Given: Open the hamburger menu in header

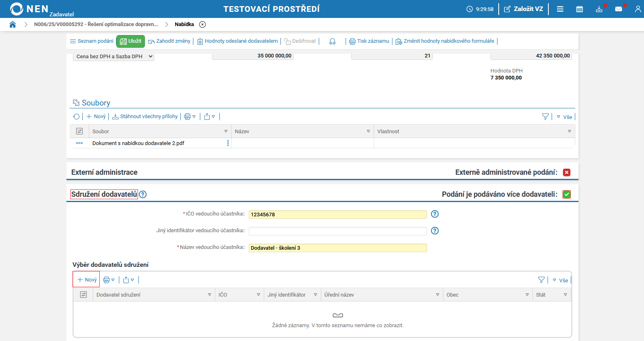Looking at the screenshot, I should [x=560, y=9].
